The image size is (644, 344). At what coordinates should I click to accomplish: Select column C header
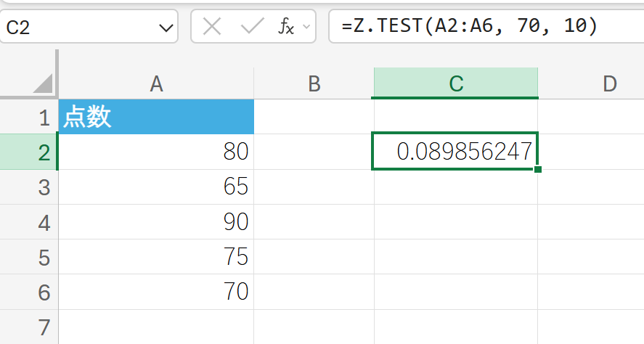click(455, 83)
